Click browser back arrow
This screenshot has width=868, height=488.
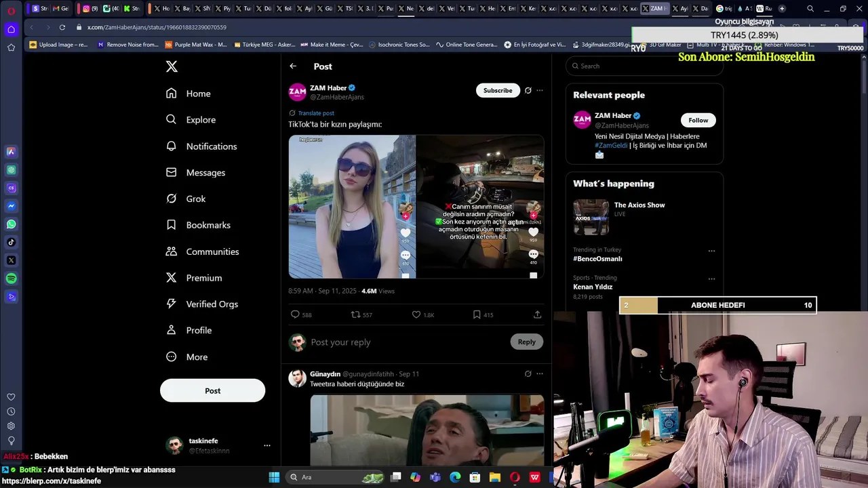(x=31, y=27)
